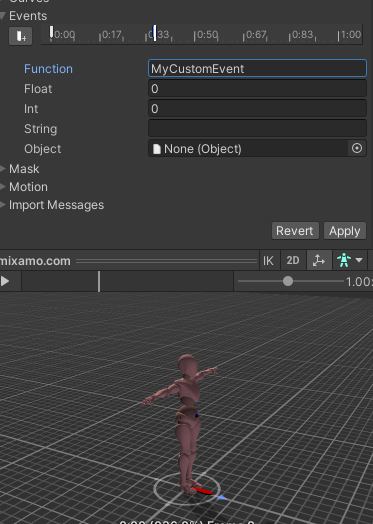Expand the Import Messages section
Image resolution: width=373 pixels, height=524 pixels.
click(3, 205)
